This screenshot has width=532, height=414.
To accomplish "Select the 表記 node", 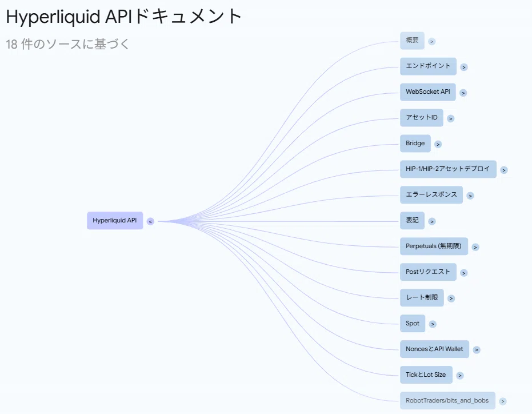I will click(x=412, y=220).
